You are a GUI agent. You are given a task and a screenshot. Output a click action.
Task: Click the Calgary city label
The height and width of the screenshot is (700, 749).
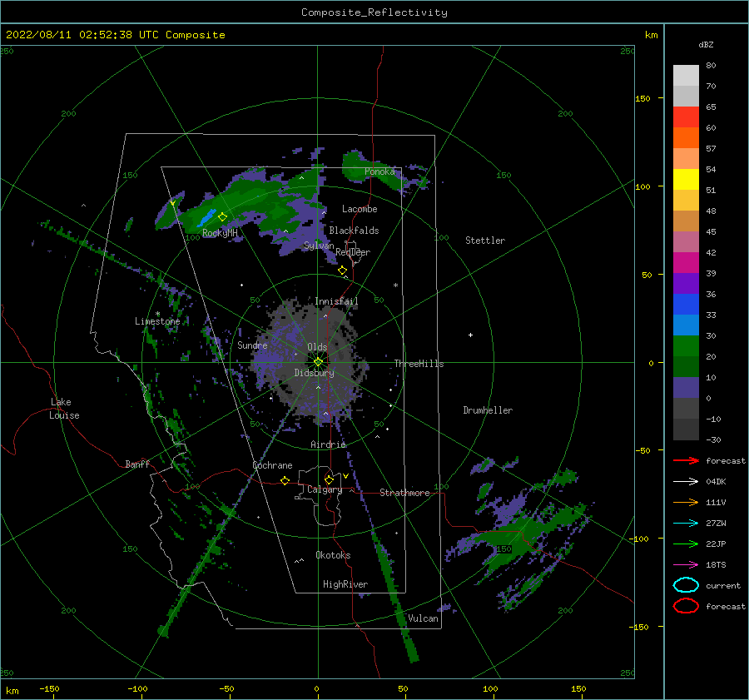325,489
